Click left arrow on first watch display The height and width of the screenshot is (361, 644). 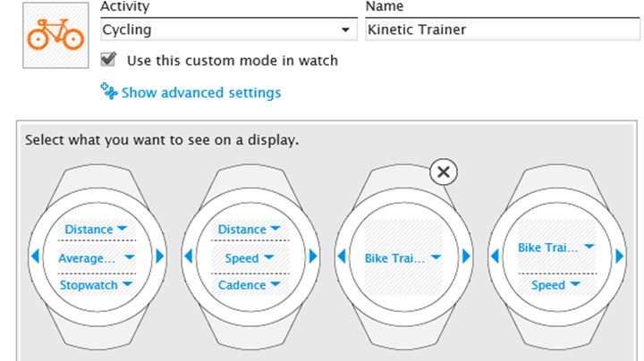[35, 256]
